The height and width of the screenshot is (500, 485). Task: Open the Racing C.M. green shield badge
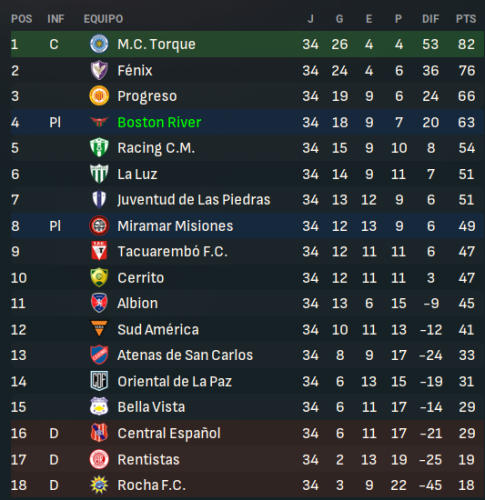coord(99,148)
